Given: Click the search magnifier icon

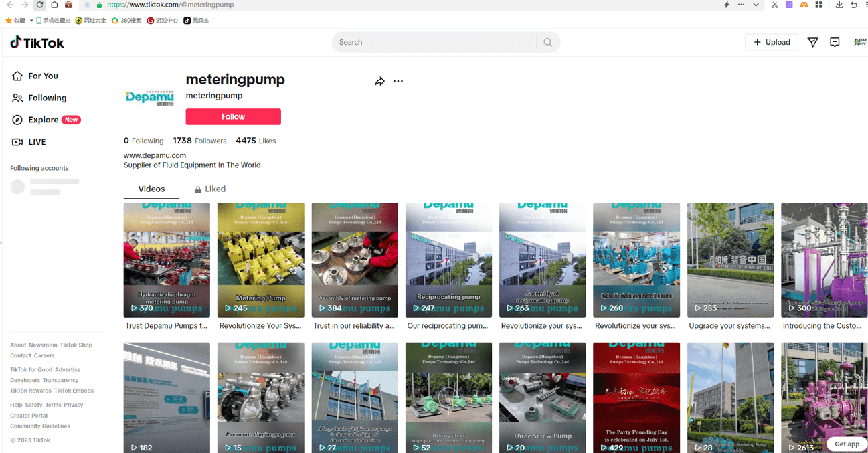Looking at the screenshot, I should 548,42.
